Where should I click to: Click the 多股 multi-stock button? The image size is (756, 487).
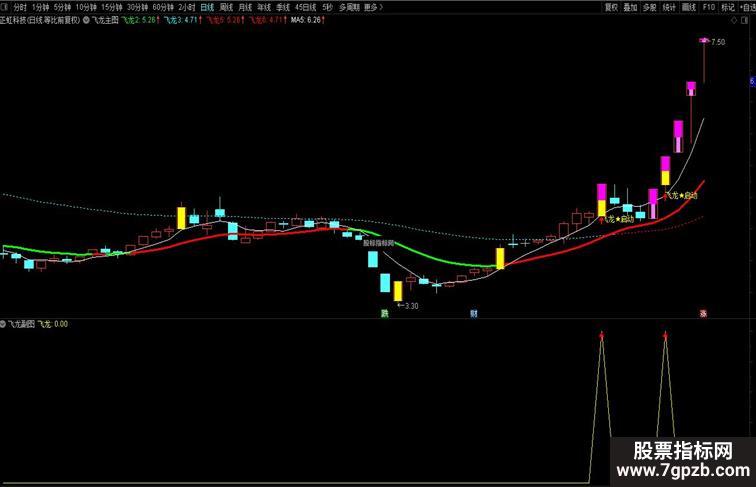tap(650, 7)
